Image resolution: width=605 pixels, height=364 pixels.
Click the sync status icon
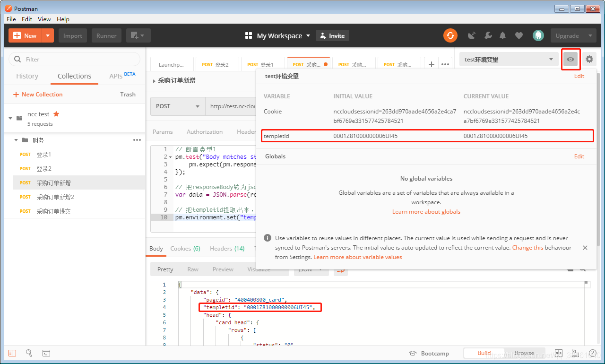click(x=450, y=35)
